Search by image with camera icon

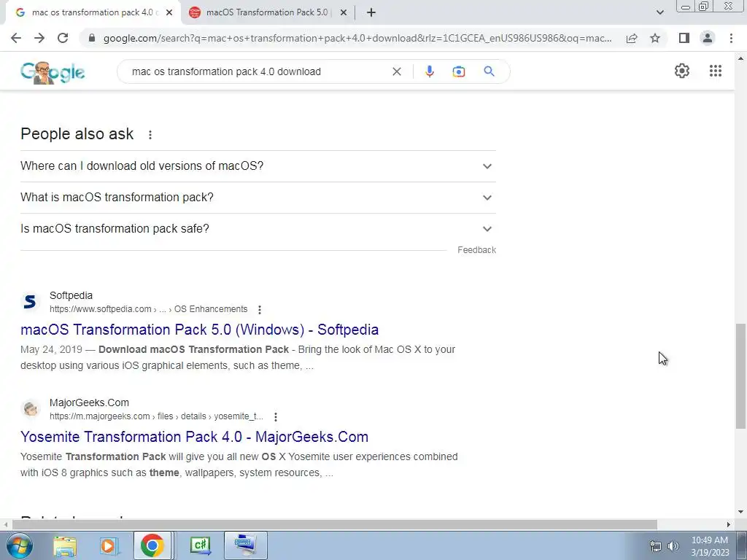[x=458, y=71]
